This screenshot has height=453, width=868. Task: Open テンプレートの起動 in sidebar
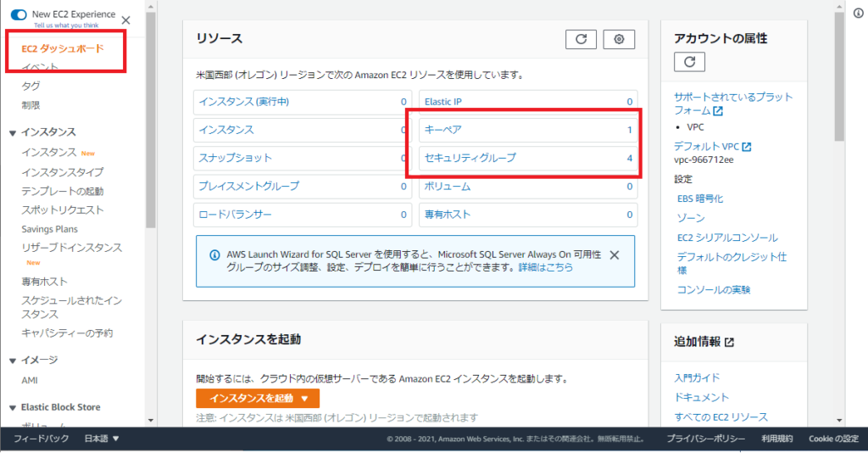(x=62, y=191)
